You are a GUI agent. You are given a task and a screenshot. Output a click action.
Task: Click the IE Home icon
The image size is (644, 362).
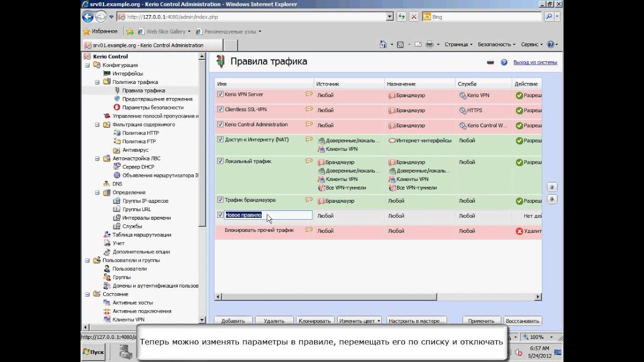[x=383, y=44]
